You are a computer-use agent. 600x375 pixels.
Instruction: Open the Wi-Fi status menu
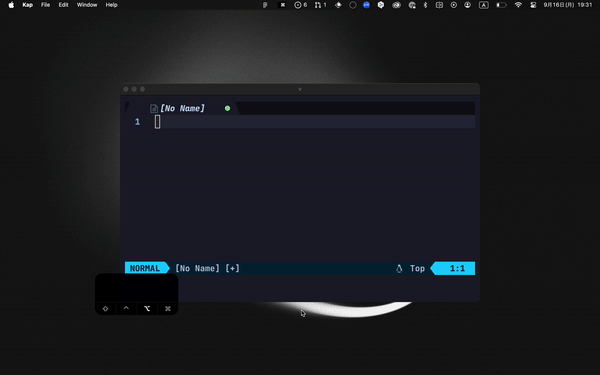518,5
